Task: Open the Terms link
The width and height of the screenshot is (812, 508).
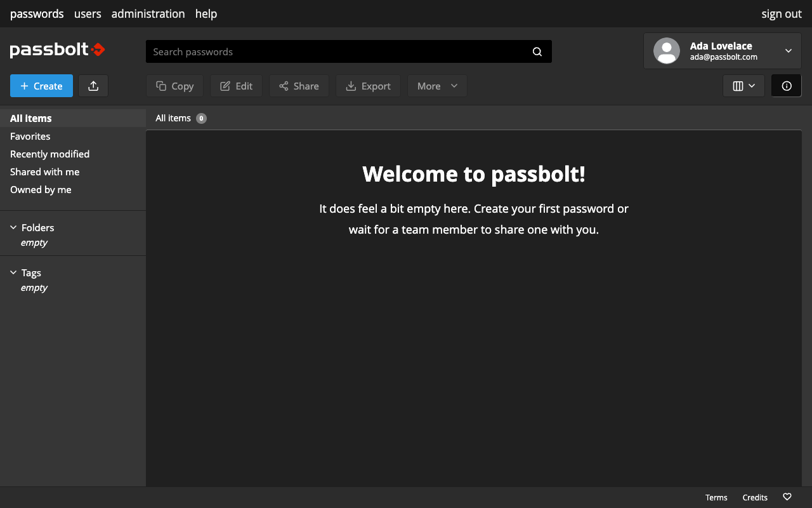Action: (x=716, y=497)
